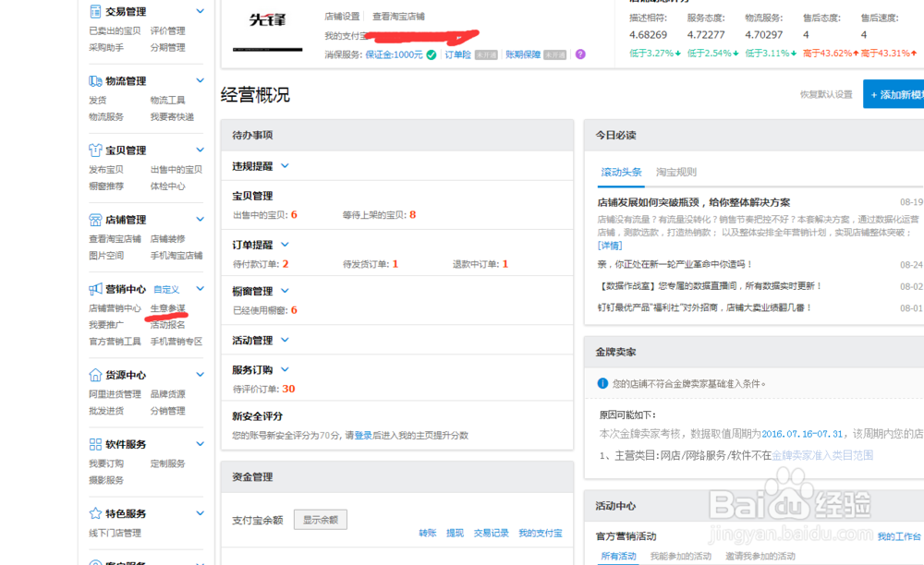Open 评价管理 in sidebar
924x565 pixels.
coord(167,30)
